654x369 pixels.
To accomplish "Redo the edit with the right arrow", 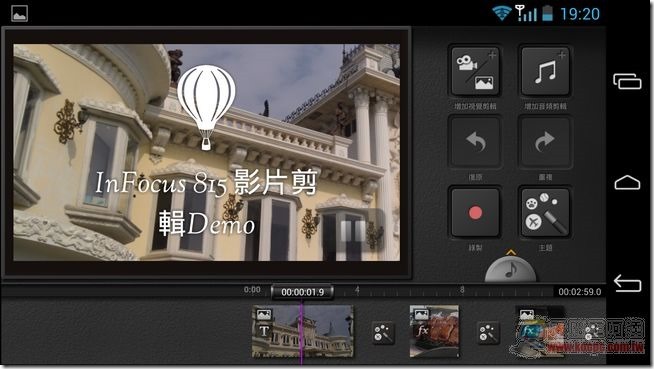I will point(545,142).
